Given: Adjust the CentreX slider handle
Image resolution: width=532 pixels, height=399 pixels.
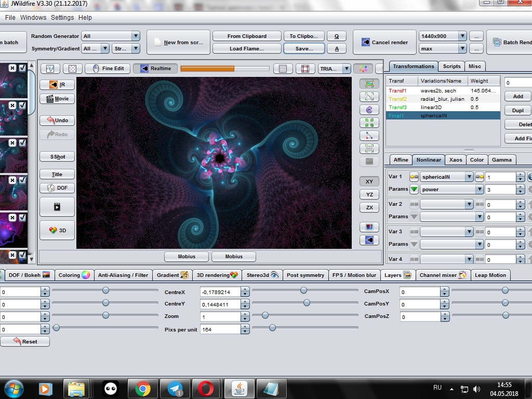Looking at the screenshot, I should pyautogui.click(x=303, y=290).
